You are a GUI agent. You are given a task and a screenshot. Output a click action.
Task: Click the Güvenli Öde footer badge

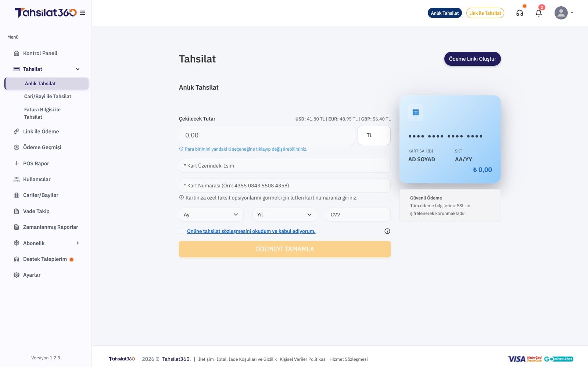pos(559,359)
